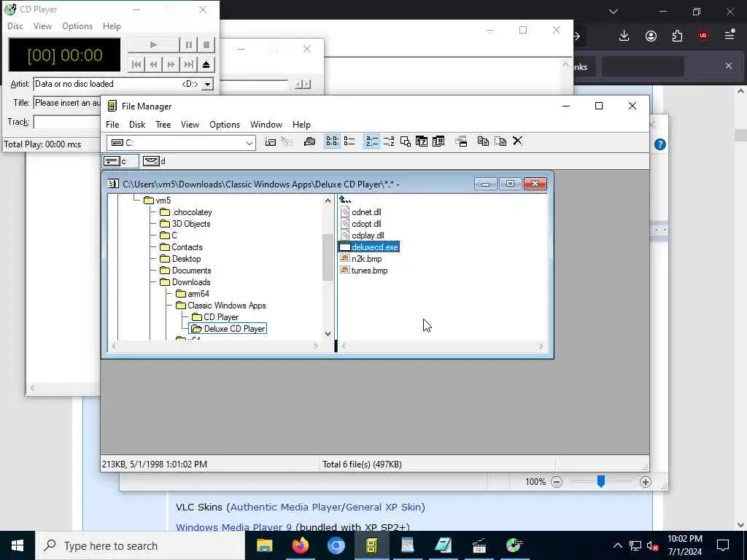Click the Share As folder-in-hand toolbar icon
Viewport: 747px width, 560px height.
point(309,141)
